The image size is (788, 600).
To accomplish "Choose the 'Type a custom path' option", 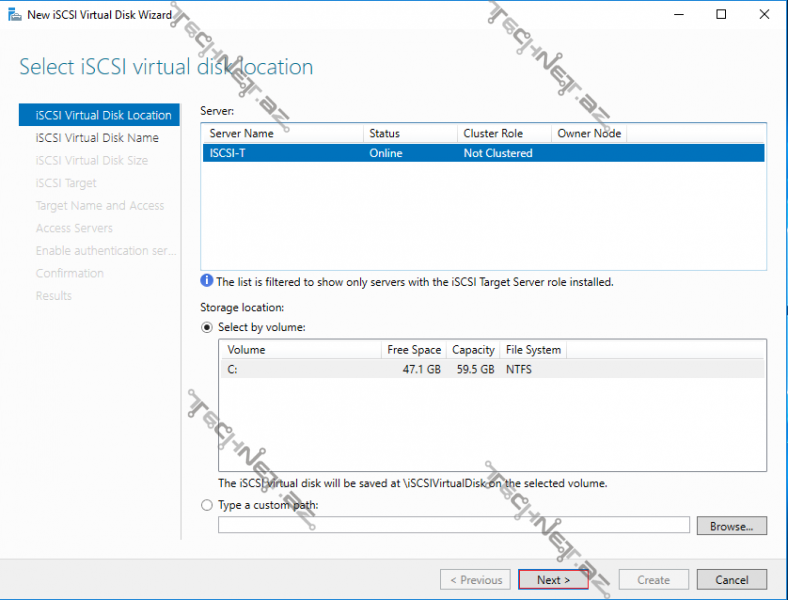I will click(207, 505).
